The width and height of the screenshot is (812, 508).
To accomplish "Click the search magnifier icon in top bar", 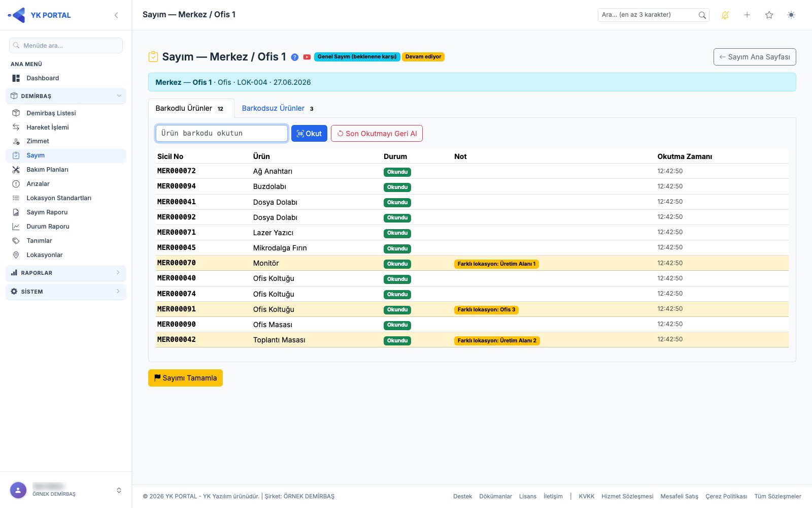I will pos(702,15).
